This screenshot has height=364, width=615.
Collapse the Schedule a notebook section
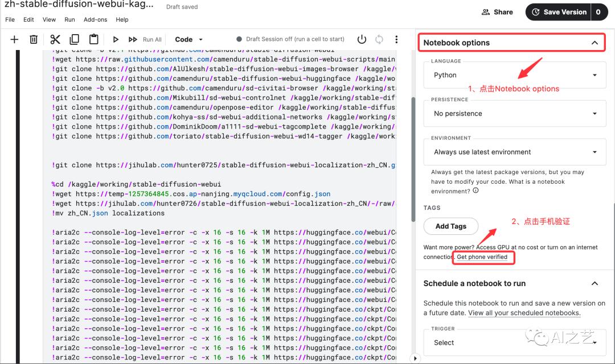(594, 283)
